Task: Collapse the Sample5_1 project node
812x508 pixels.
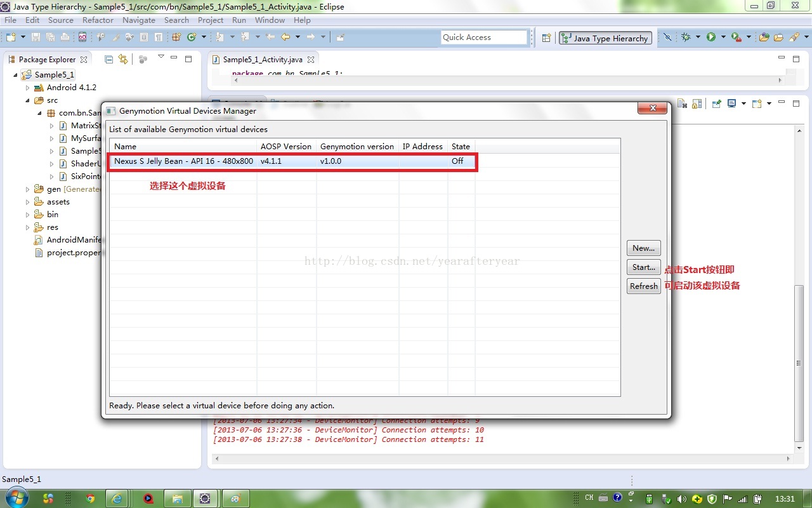Action: 15,75
